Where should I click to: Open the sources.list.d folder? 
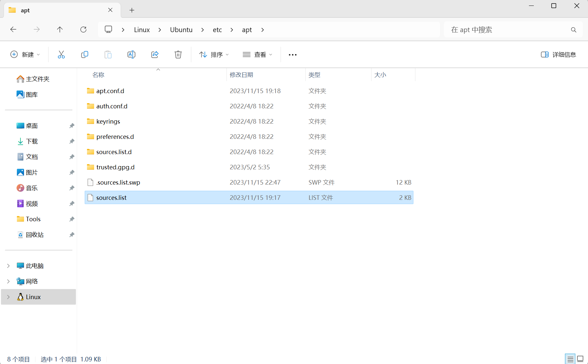coord(114,152)
